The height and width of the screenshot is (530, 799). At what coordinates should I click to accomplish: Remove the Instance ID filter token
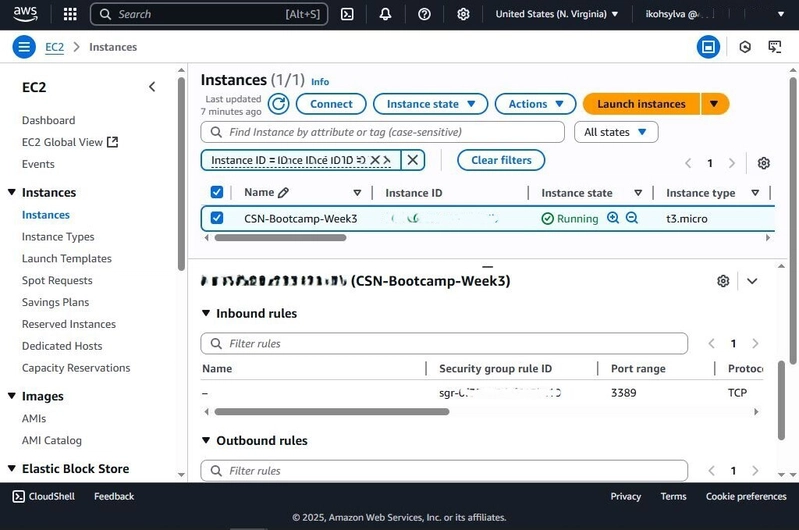pos(413,160)
